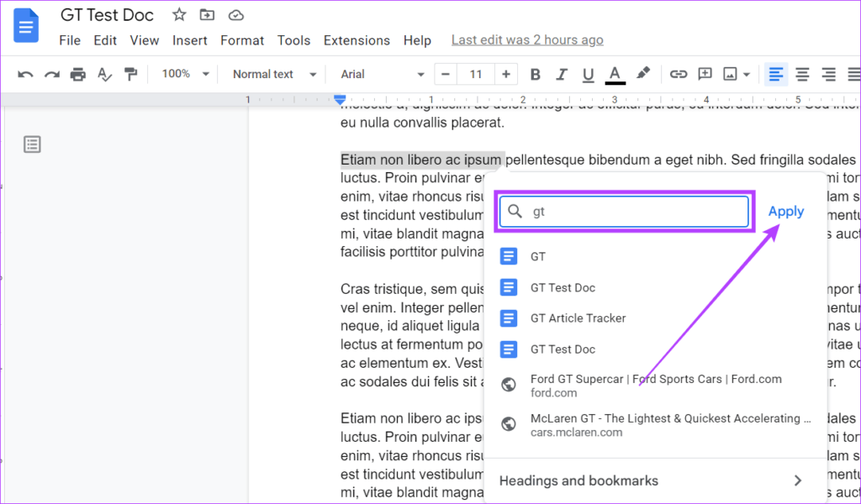Toggle bold formatting
This screenshot has height=504, width=861.
[x=535, y=75]
